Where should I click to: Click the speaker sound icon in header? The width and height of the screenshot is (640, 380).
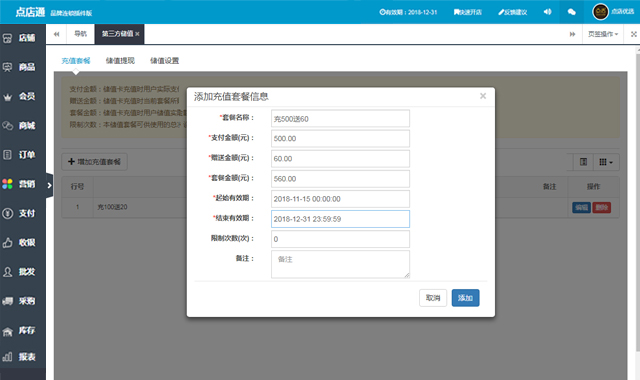547,12
